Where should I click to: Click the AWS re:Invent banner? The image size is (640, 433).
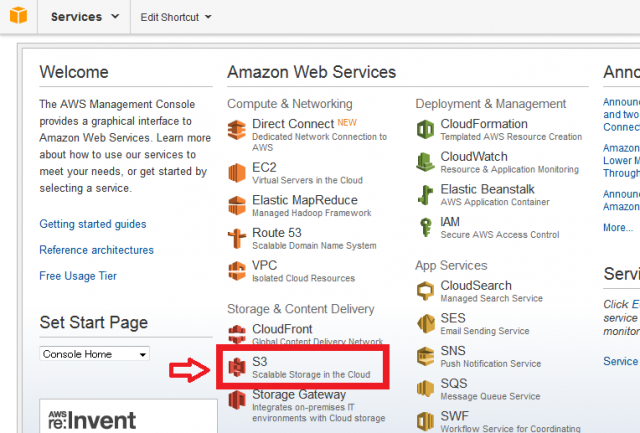point(128,416)
